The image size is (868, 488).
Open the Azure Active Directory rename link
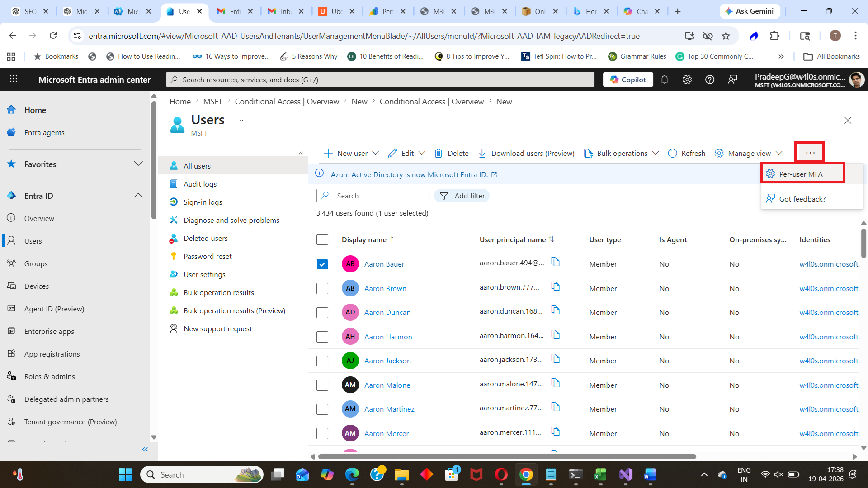coord(409,174)
